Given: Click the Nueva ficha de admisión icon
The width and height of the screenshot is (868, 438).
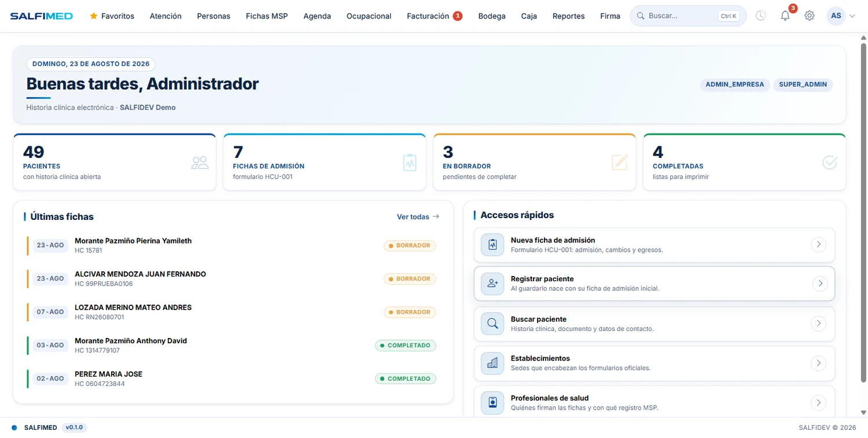Looking at the screenshot, I should point(492,245).
